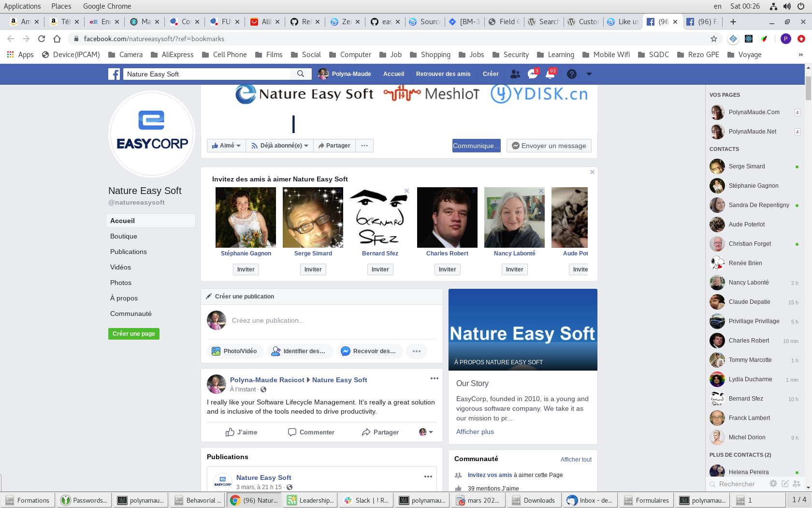Viewport: 812px width, 508px height.
Task: Open post options three-dot menu
Action: (x=434, y=379)
